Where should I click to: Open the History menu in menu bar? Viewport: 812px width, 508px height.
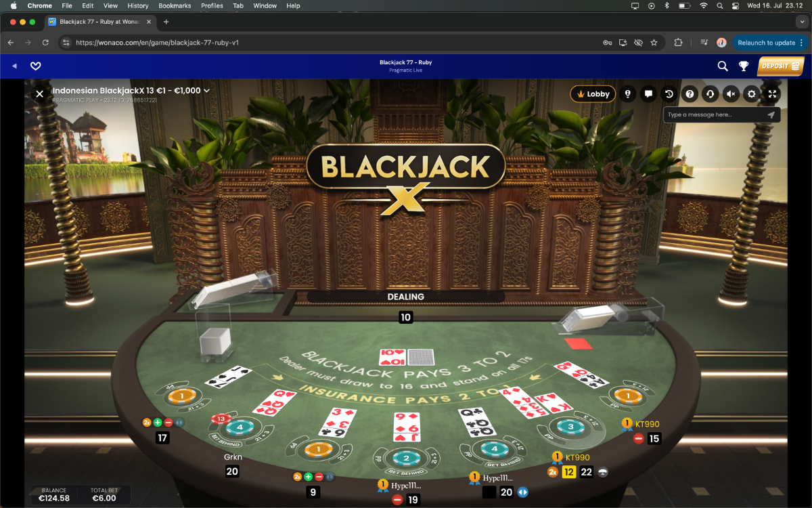tap(137, 5)
